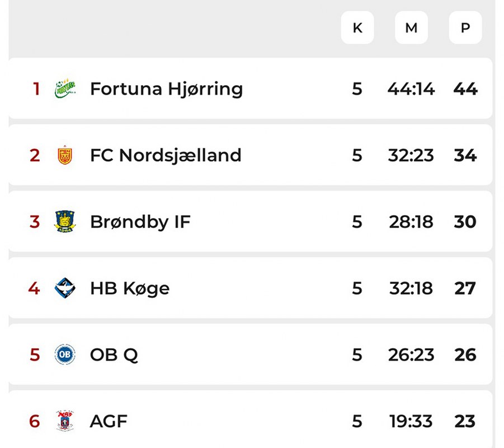Open HB Køge team name

pos(129,288)
